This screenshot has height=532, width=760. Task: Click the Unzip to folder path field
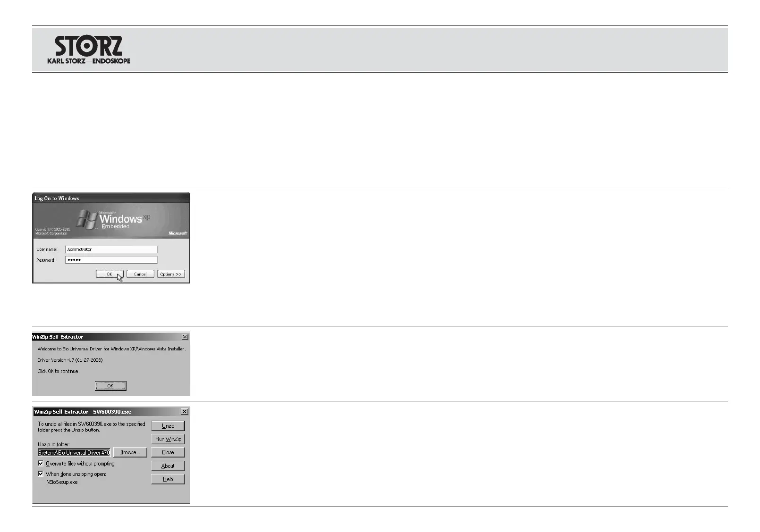[x=74, y=453]
